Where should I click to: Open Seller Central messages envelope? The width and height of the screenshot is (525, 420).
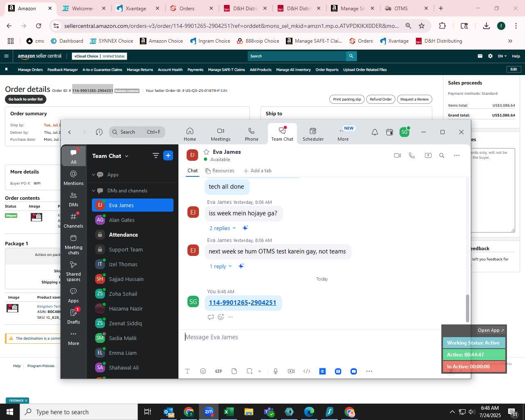[480, 56]
